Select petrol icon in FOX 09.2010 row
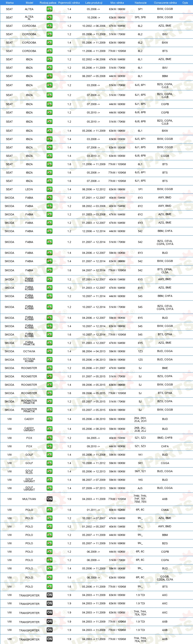The height and width of the screenshot is (644, 193). pyautogui.click(x=49, y=447)
